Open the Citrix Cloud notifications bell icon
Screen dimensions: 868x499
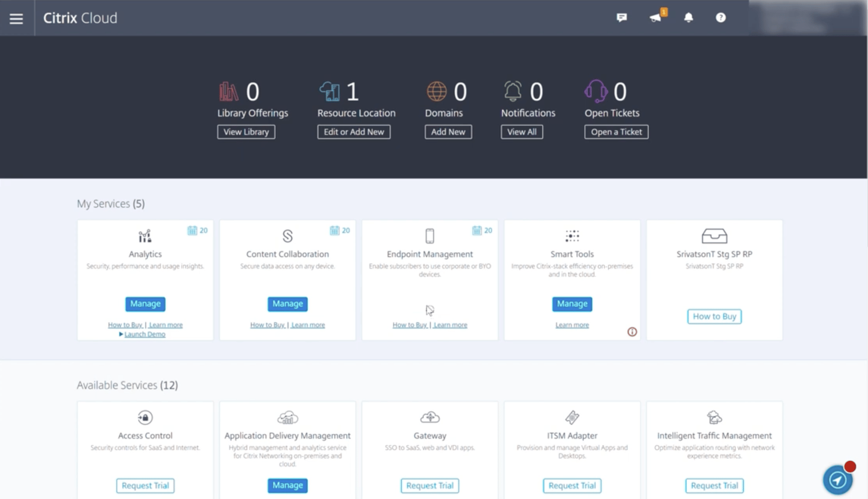(x=689, y=17)
